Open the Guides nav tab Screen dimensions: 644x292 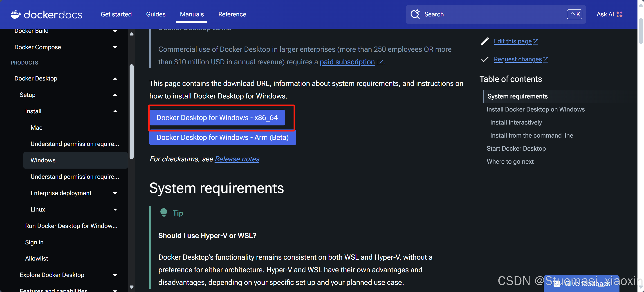pos(156,14)
